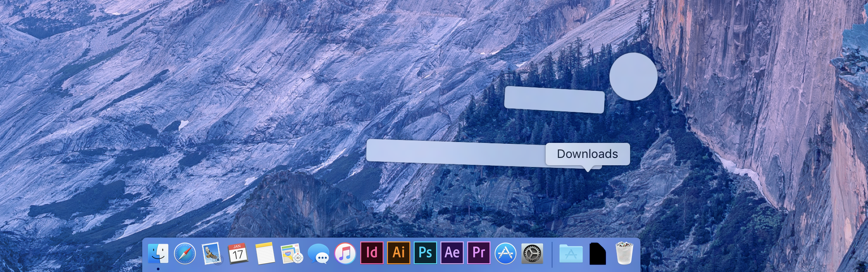Screen dimensions: 868x272
Task: Launch Adobe Premiere Pro (Pr)
Action: point(479,253)
